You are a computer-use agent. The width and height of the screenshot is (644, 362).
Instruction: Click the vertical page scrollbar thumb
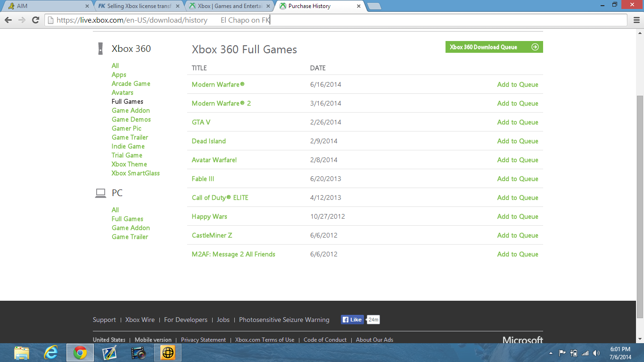(x=640, y=206)
